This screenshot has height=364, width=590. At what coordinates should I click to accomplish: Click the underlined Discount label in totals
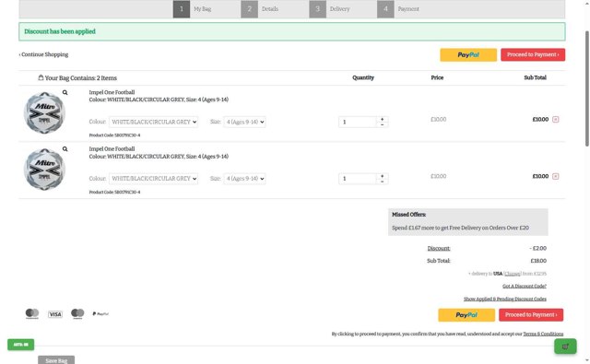(x=439, y=248)
